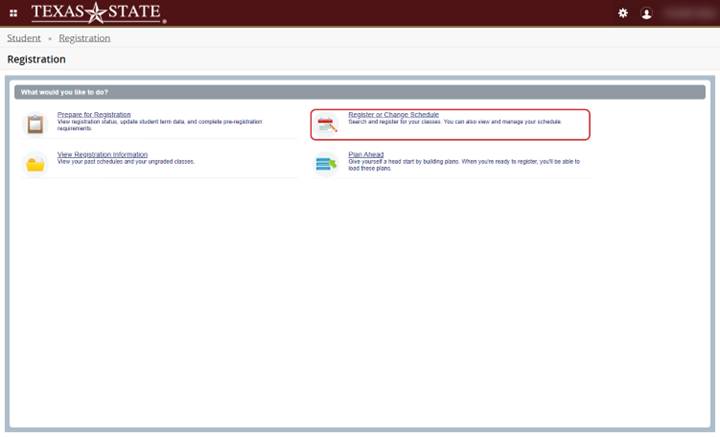720x437 pixels.
Task: Open the Register or Change Schedule link
Action: (x=393, y=115)
